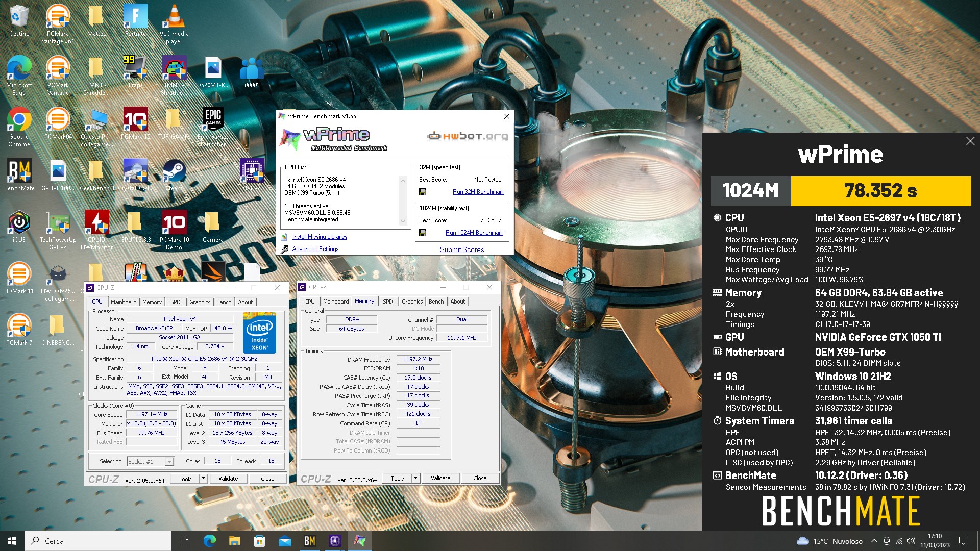Open Graphics tab in right CPU-Z window
980x551 pixels.
(412, 302)
